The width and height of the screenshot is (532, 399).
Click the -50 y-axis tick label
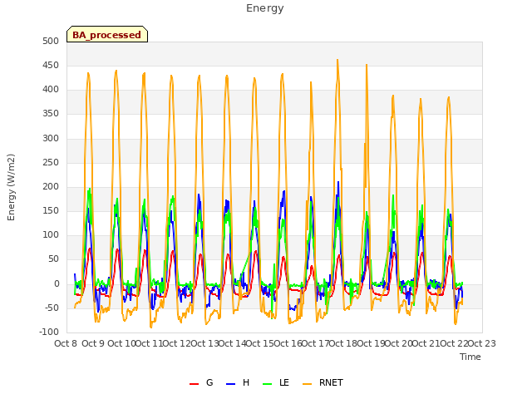pos(51,308)
